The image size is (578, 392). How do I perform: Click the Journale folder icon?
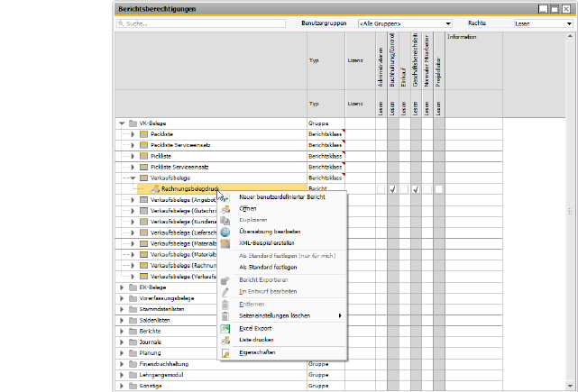click(x=133, y=342)
